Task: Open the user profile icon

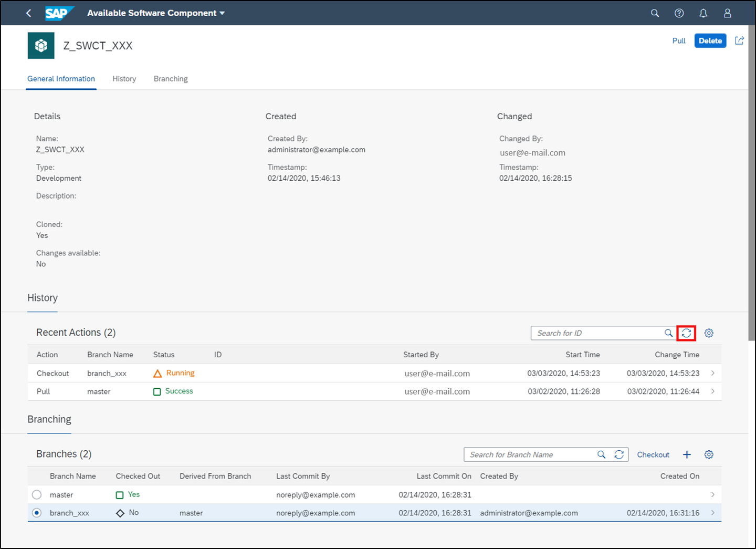Action: pyautogui.click(x=727, y=13)
